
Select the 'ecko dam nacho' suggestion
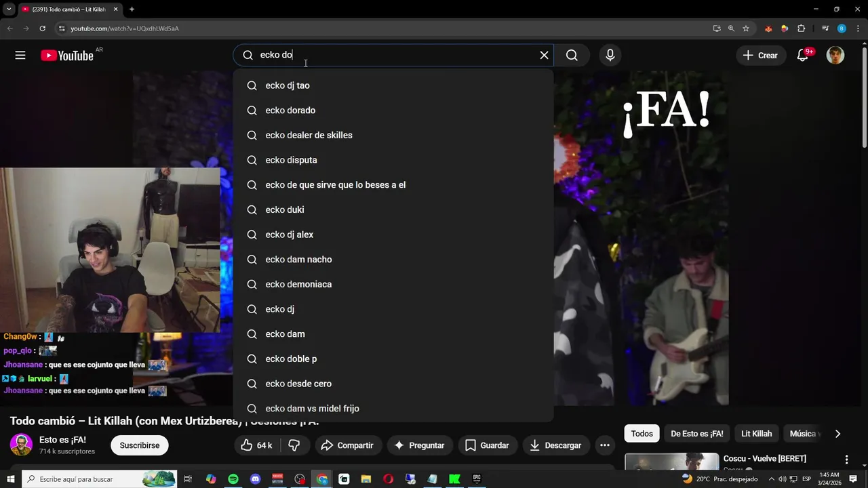(x=393, y=260)
